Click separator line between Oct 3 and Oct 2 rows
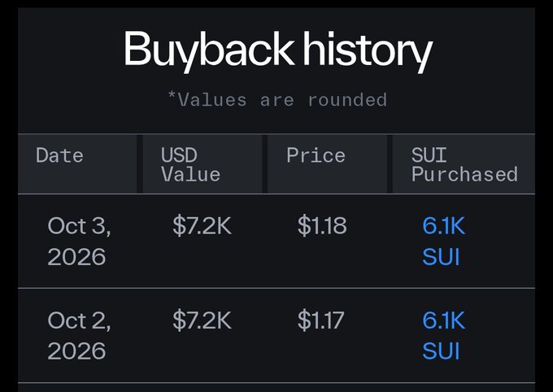 tap(276, 288)
